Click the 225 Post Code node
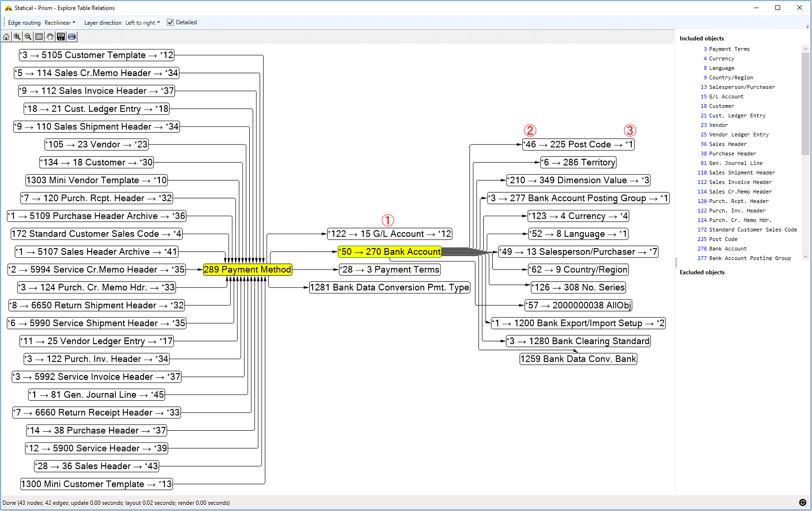Viewport: 812px width, 511px height. [578, 145]
